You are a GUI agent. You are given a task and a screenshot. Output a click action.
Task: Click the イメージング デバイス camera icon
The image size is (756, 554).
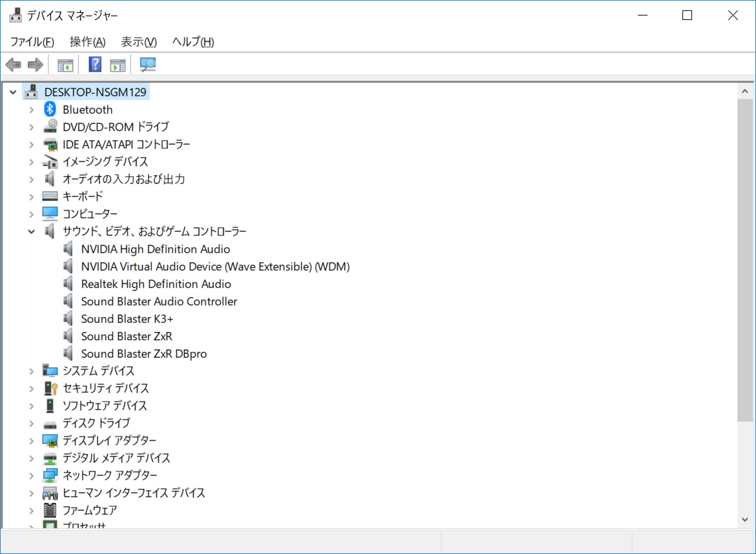pyautogui.click(x=50, y=162)
